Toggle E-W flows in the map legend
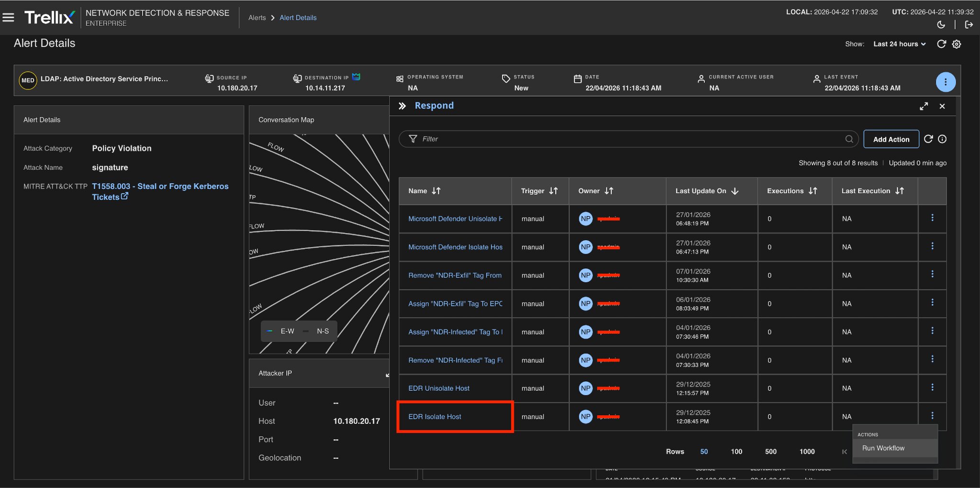The height and width of the screenshot is (488, 980). [x=281, y=331]
